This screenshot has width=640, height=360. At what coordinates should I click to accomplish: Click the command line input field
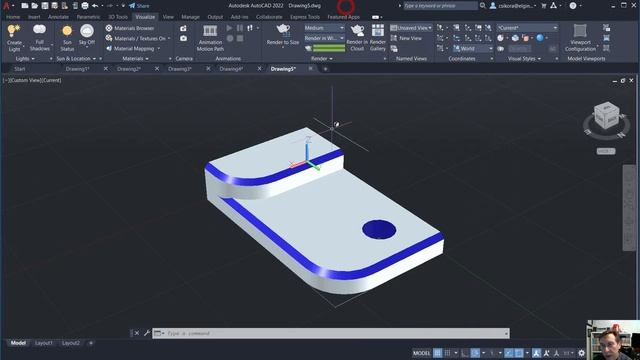(331, 333)
